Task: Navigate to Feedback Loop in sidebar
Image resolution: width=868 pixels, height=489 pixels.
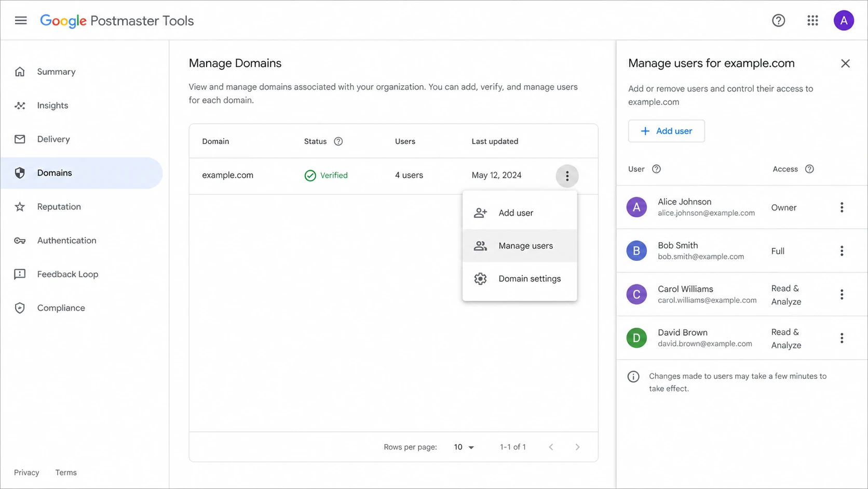Action: click(82, 274)
